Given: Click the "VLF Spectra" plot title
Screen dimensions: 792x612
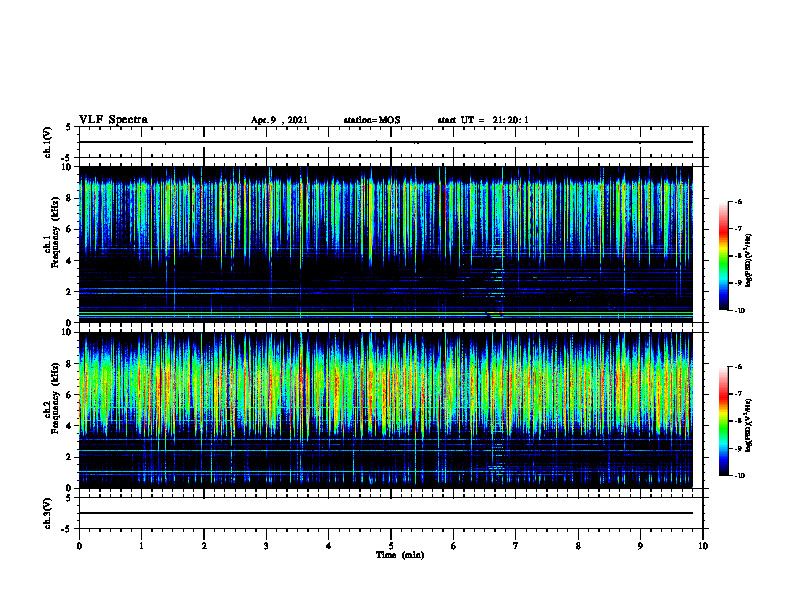Looking at the screenshot, I should [114, 120].
